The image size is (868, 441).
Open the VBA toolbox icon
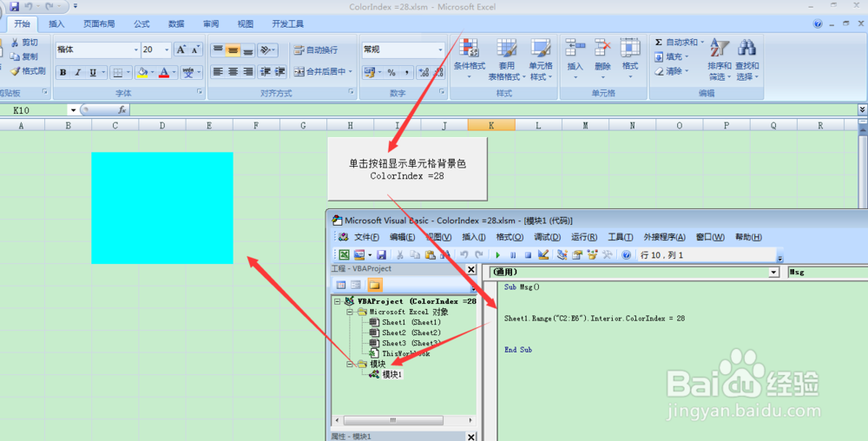pos(608,255)
